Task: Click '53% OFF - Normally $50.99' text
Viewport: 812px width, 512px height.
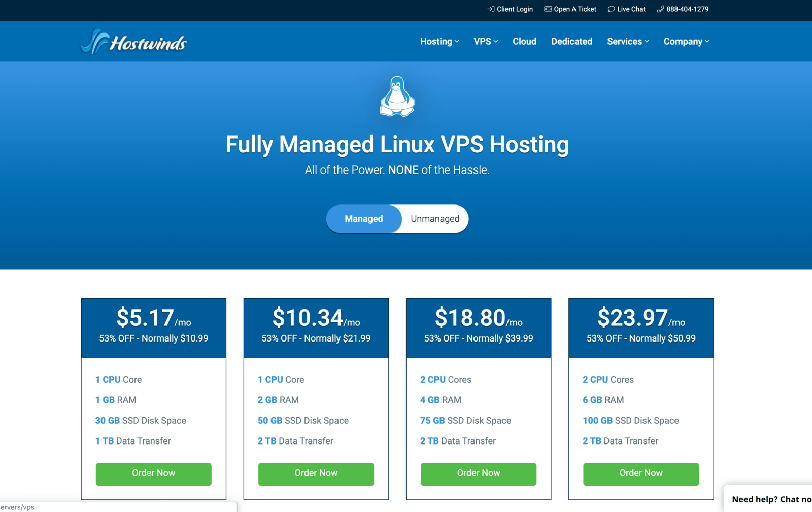Action: coord(641,338)
